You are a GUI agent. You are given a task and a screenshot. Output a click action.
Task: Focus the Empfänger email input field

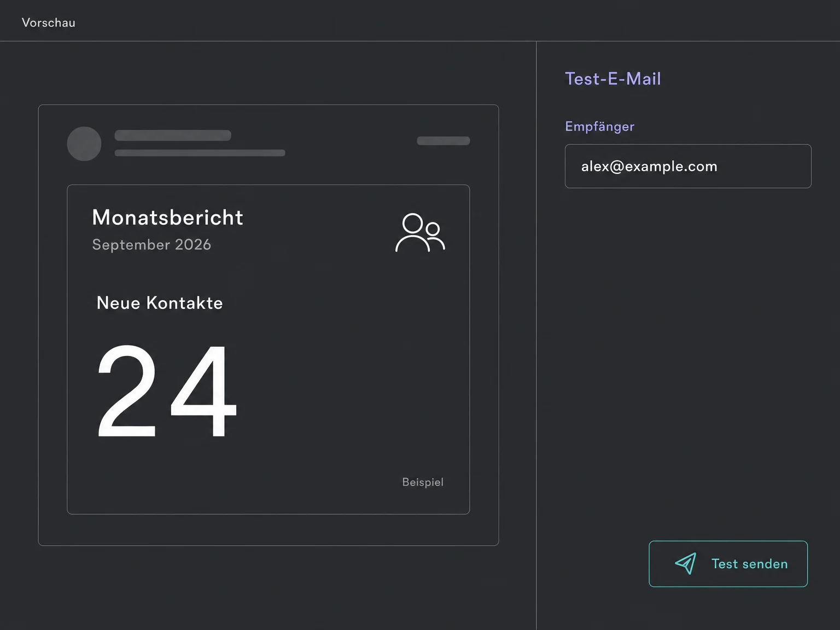pyautogui.click(x=688, y=166)
